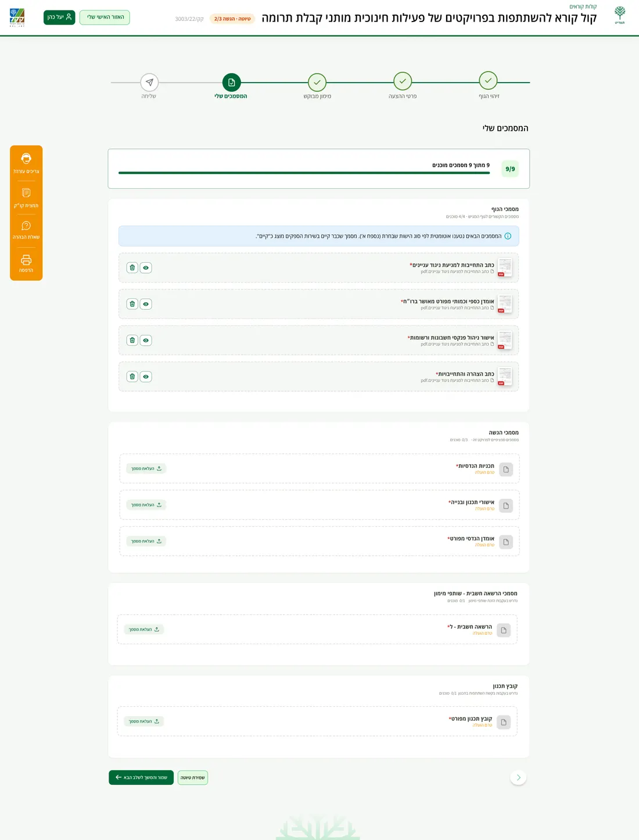Screen dimensions: 639x840
Task: Preview 'אישור ניהול פנקסי חשבונות ורשומות' with eye icon
Action: [x=146, y=341]
